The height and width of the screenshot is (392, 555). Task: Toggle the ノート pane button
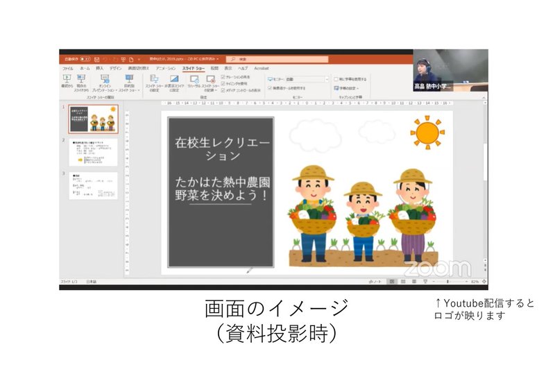tap(375, 282)
